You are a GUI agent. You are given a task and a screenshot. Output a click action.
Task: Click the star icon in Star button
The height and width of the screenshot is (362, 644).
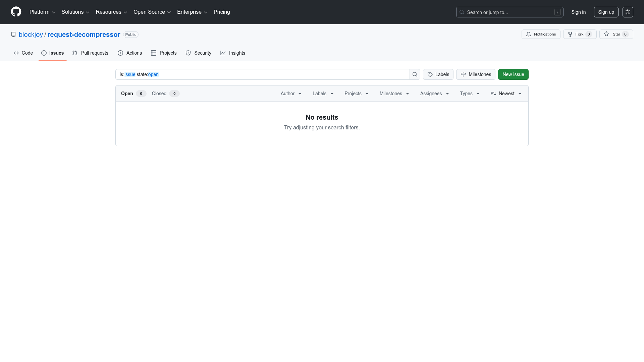606,34
